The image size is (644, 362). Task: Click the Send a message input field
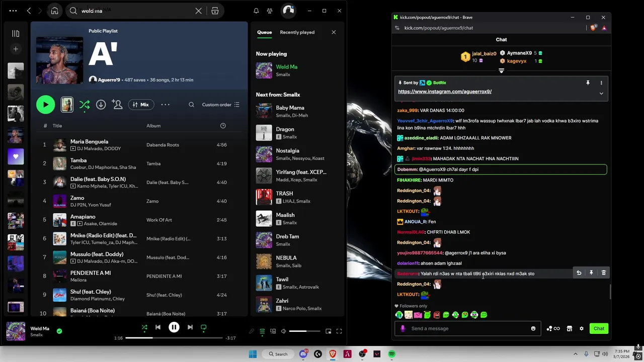[468, 328]
